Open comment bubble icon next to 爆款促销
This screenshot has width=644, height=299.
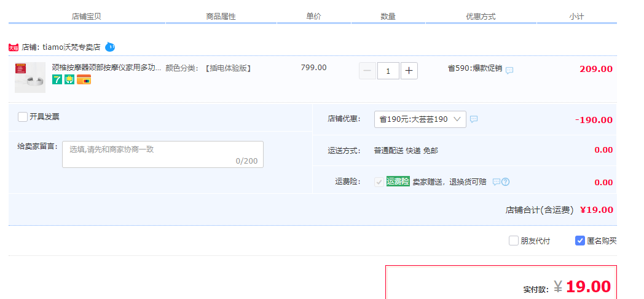[509, 70]
